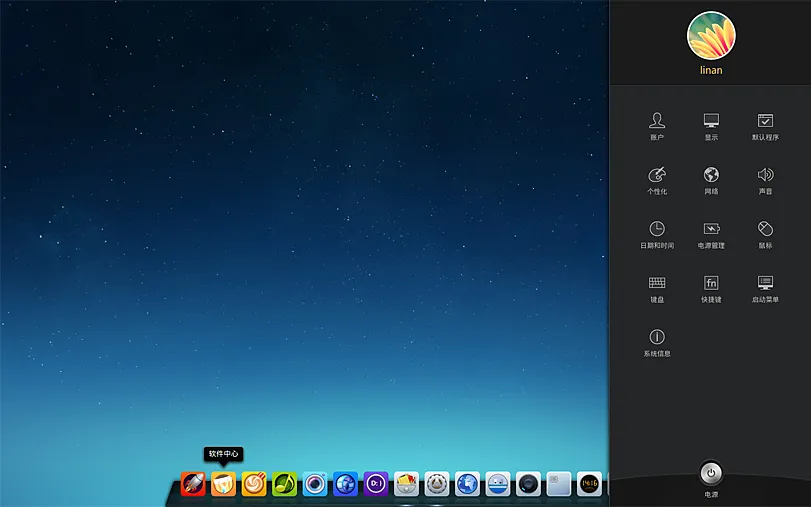Launch 软件中心 (Software Center) from dock

pyautogui.click(x=223, y=484)
